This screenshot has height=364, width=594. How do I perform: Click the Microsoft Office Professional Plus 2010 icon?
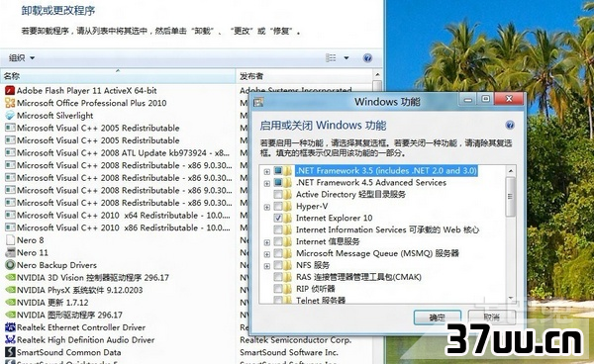pos(10,103)
